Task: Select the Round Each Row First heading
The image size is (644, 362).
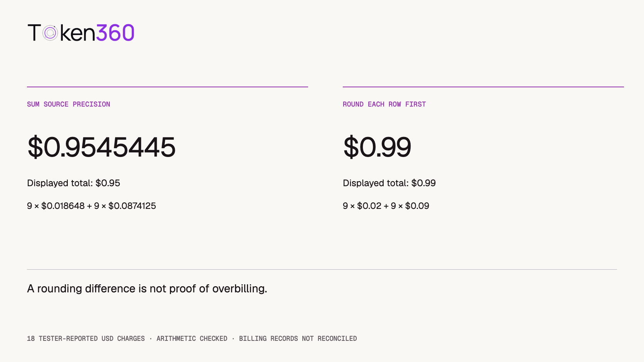Action: pyautogui.click(x=384, y=104)
